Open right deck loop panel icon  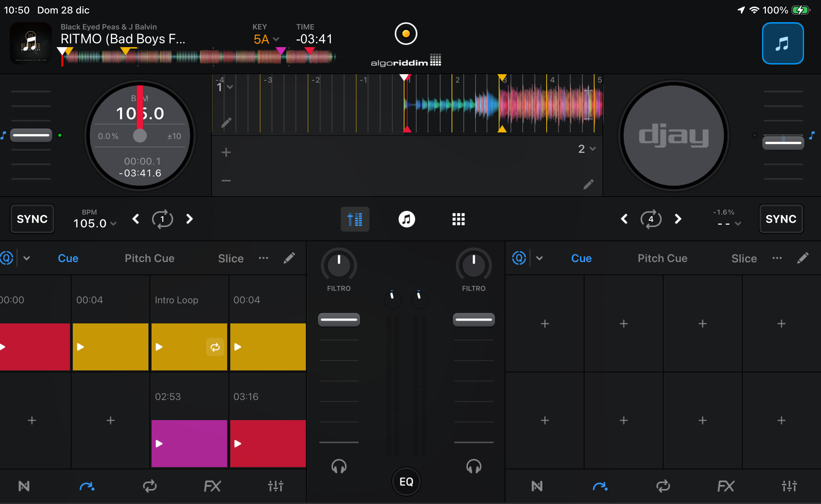point(663,486)
